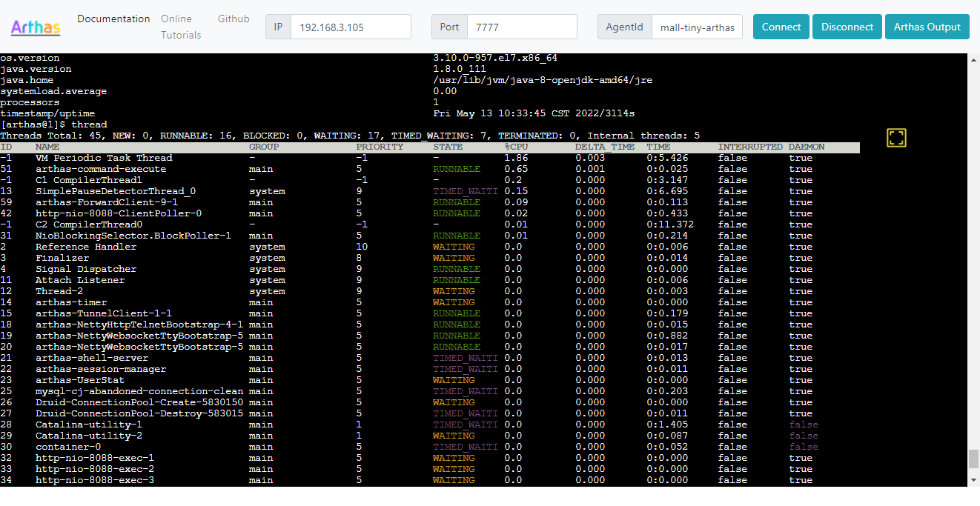Open the Github link
Screen dimensions: 980x506
[x=234, y=19]
